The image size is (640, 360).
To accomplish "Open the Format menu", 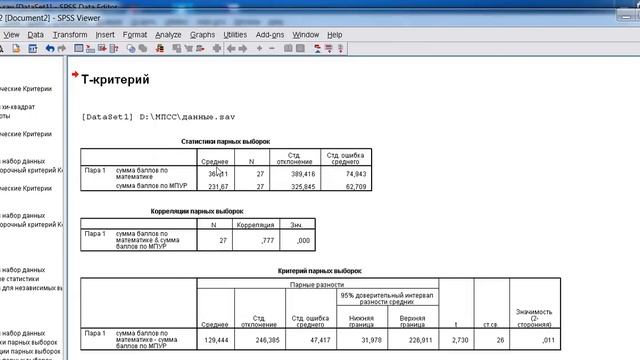I will (x=135, y=35).
